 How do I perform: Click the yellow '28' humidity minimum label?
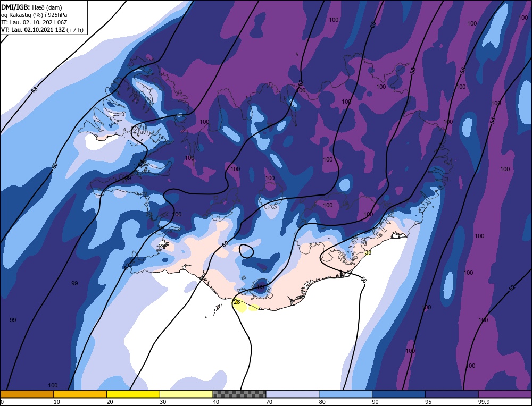237,302
